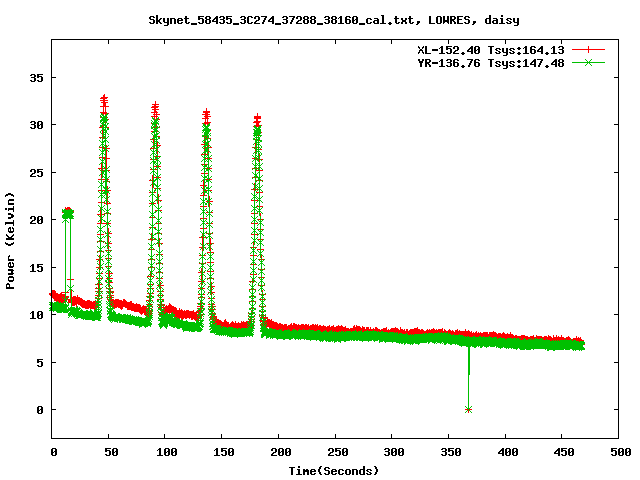
Task: Click the zero-power outlier point near 365 seconds
Action: click(x=468, y=409)
